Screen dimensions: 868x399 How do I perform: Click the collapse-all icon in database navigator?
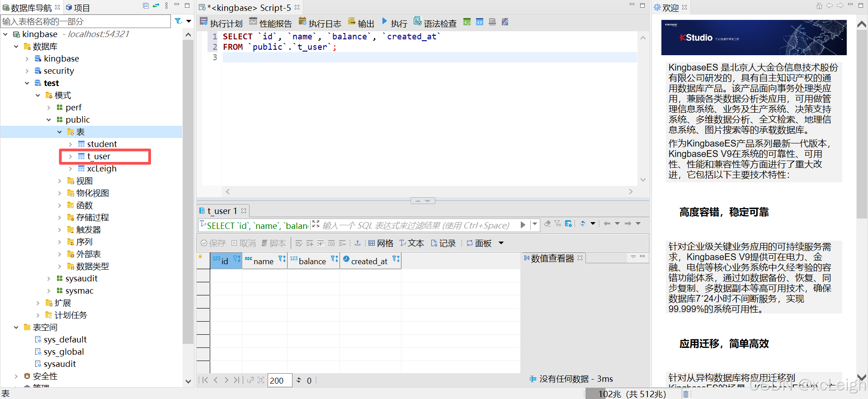(x=146, y=6)
